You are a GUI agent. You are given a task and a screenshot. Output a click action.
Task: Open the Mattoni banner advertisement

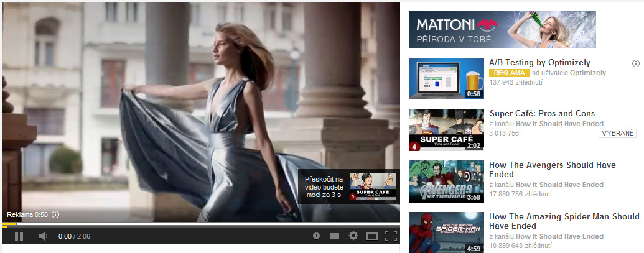[503, 29]
